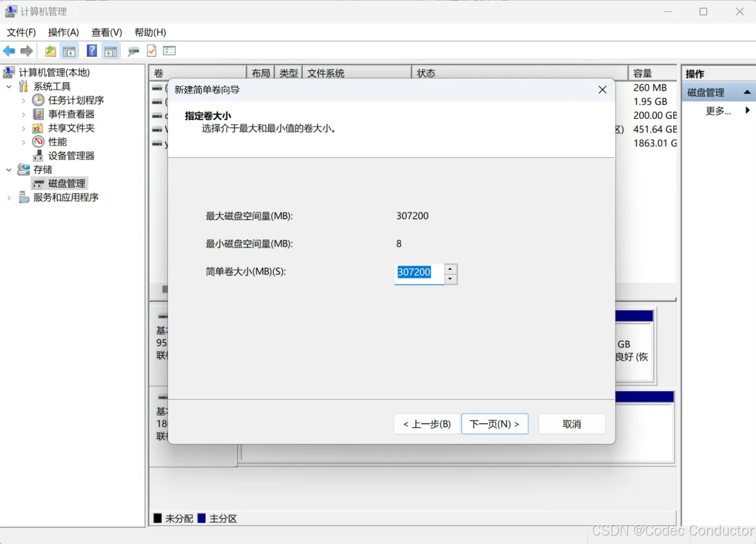Click the blue Back arrow in toolbar
The width and height of the screenshot is (756, 544).
[x=9, y=51]
